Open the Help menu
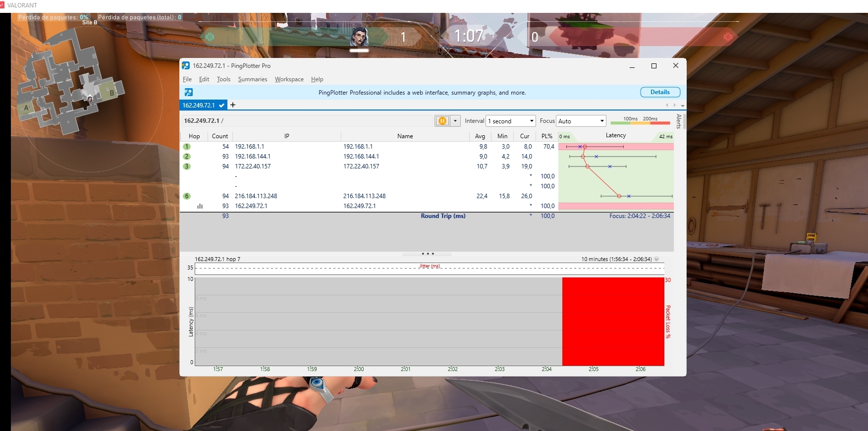This screenshot has width=868, height=431. [317, 79]
